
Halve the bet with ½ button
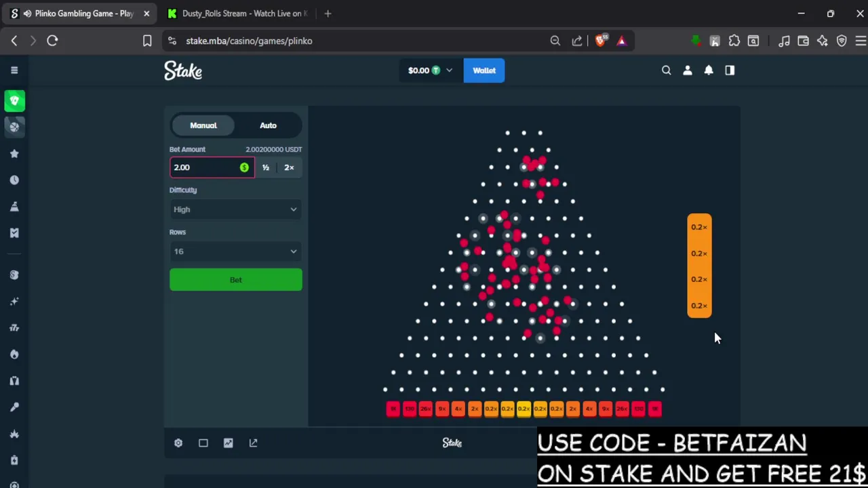point(266,167)
